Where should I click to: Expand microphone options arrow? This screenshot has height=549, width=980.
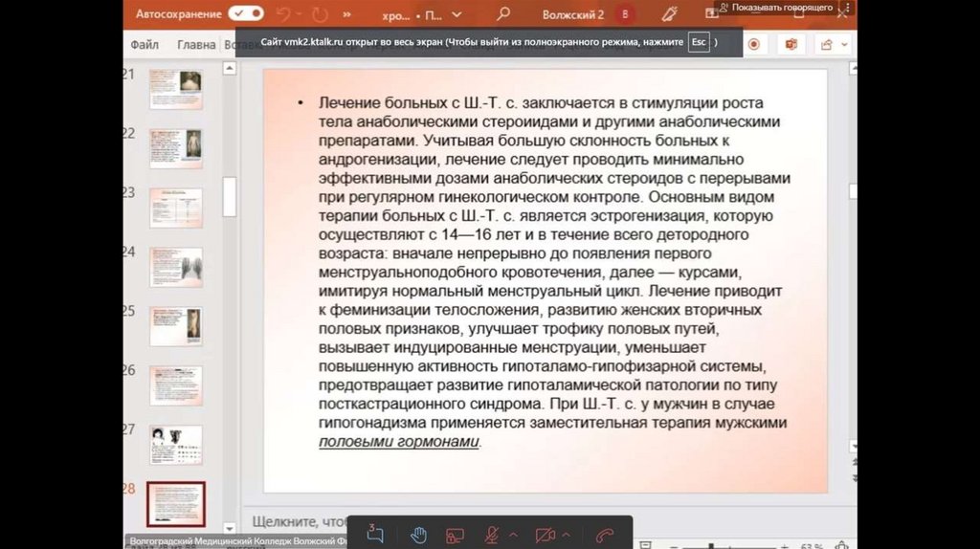click(513, 535)
